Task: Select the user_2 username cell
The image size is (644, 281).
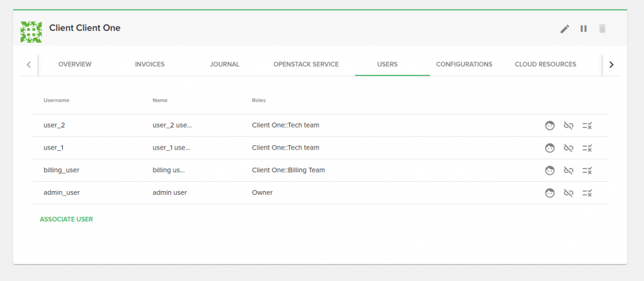Action: point(54,125)
